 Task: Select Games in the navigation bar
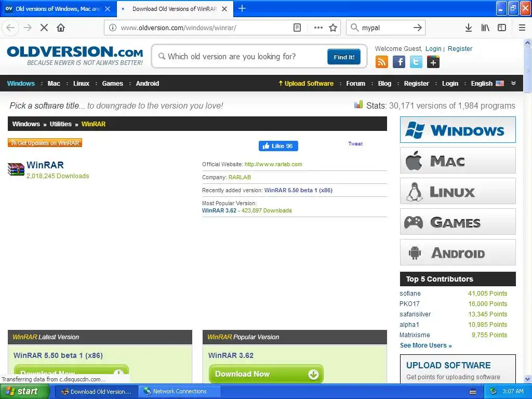coord(112,84)
